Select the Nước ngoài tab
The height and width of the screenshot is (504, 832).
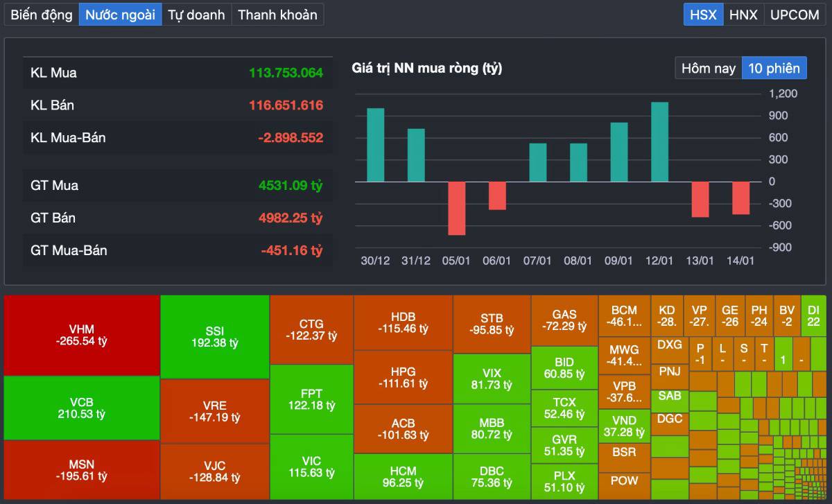[x=121, y=15]
